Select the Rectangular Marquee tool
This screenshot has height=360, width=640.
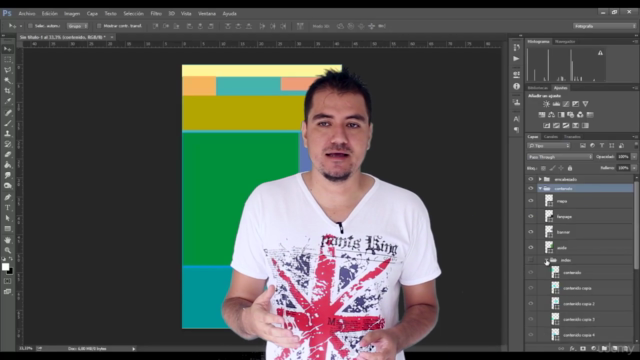7,60
